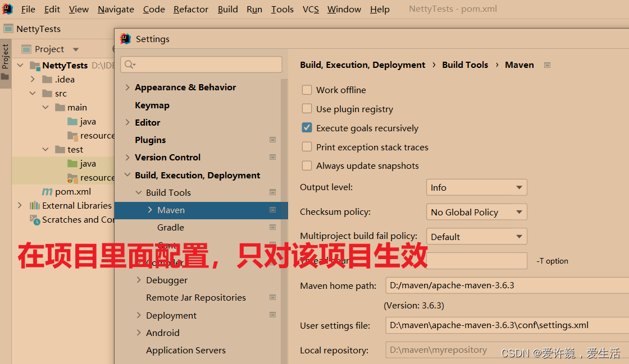Select Keymap in settings list

(152, 105)
